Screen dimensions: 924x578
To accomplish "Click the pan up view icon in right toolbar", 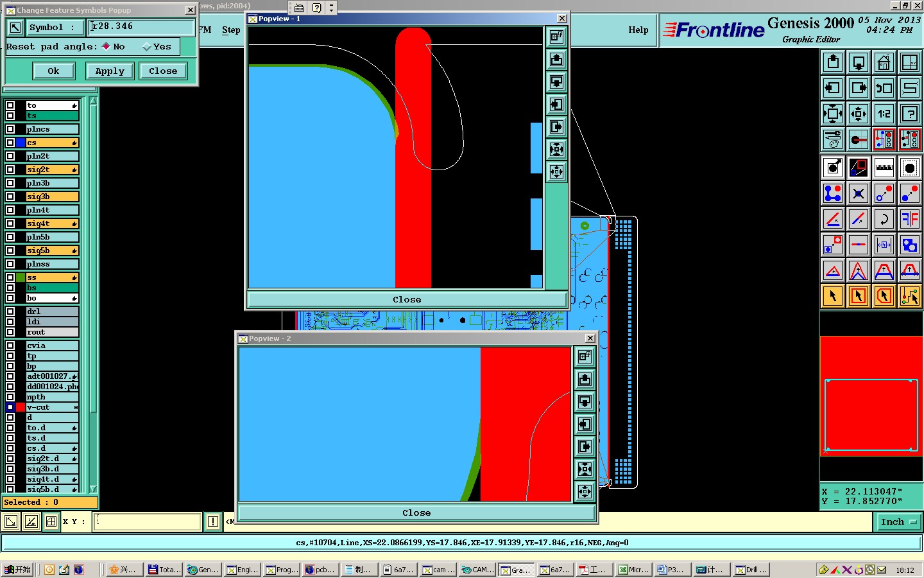I will coord(833,62).
